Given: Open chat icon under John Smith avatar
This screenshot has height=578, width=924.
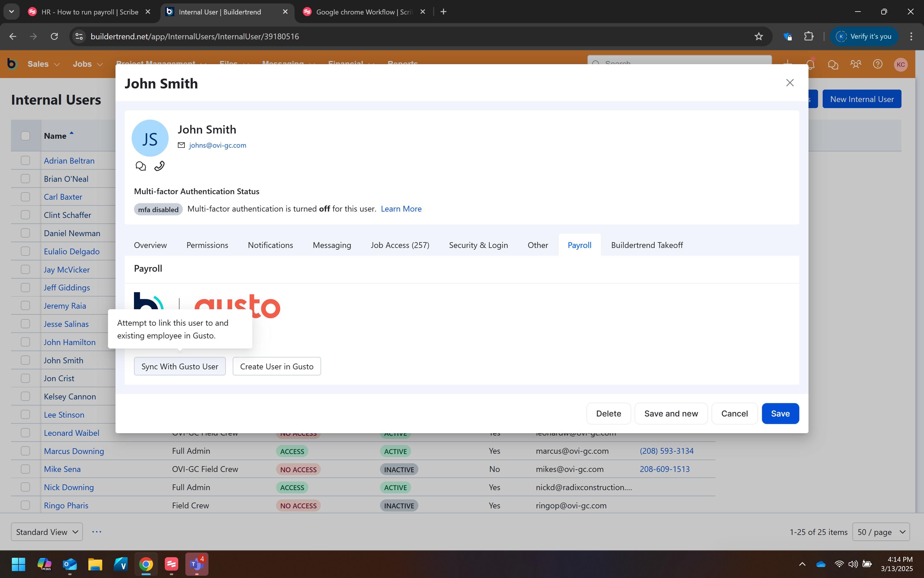Looking at the screenshot, I should [141, 166].
